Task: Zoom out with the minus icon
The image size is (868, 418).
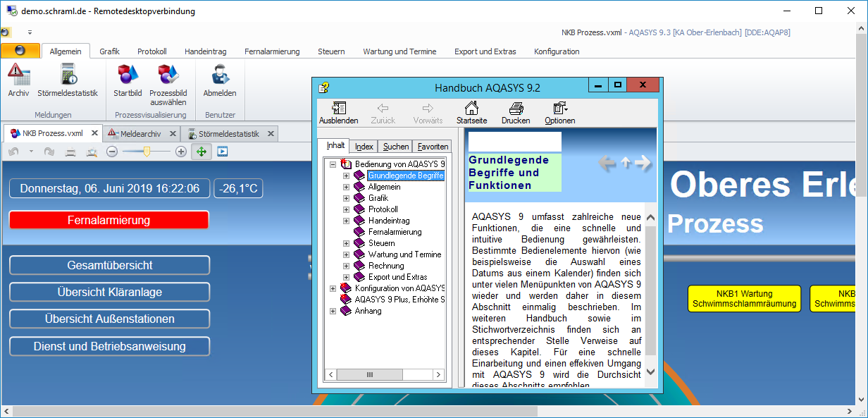Action: (x=112, y=152)
